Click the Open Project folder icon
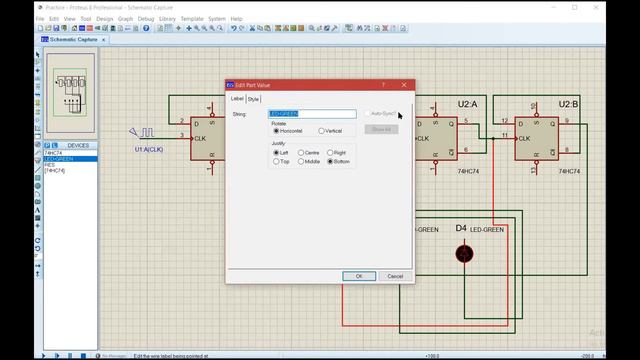 48,28
